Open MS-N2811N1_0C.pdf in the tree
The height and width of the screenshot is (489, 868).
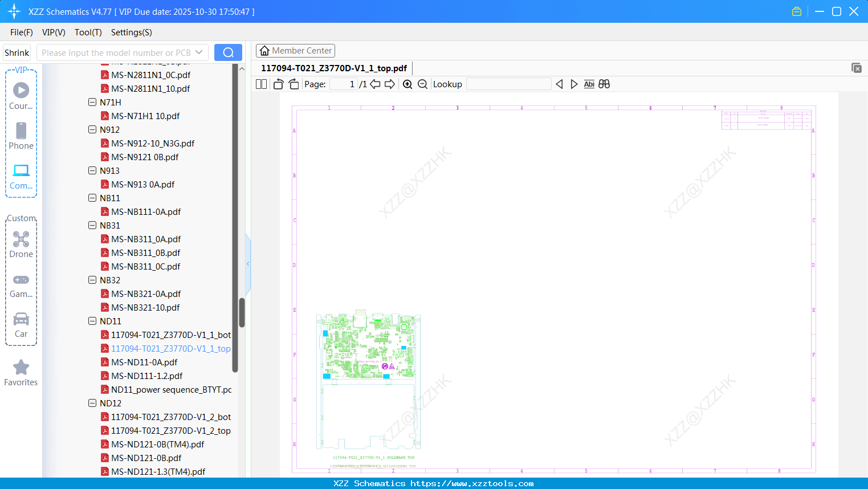point(145,75)
